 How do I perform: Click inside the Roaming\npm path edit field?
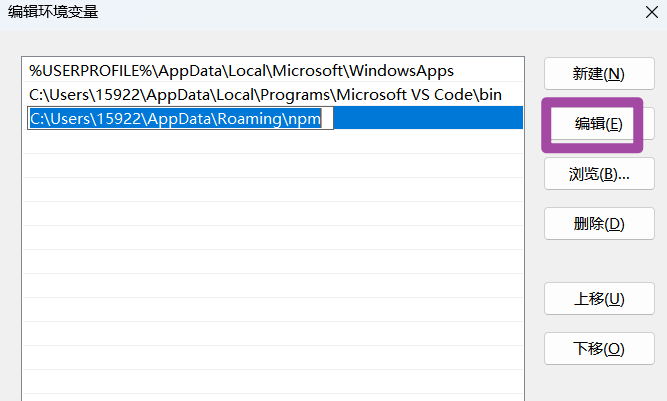pyautogui.click(x=180, y=118)
